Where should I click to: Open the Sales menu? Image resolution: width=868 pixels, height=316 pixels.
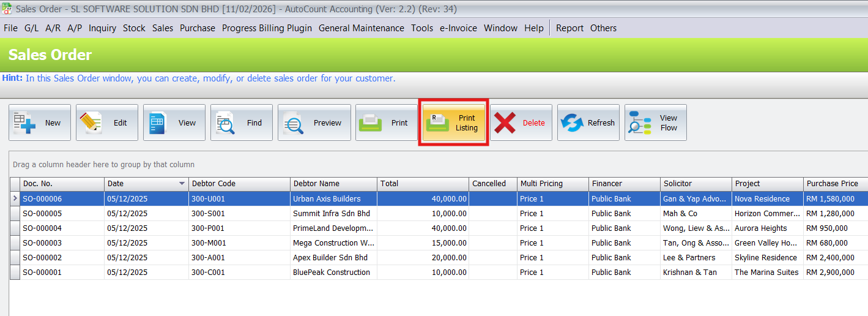click(x=163, y=28)
